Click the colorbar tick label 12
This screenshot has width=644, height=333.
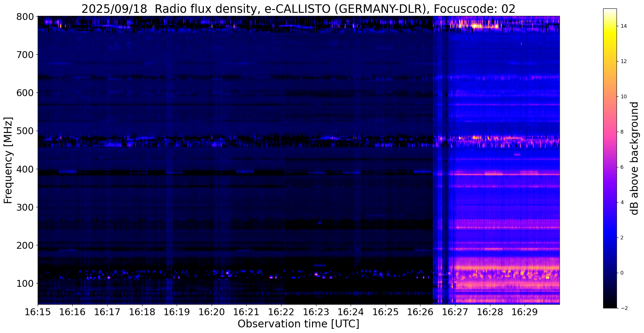coord(624,61)
